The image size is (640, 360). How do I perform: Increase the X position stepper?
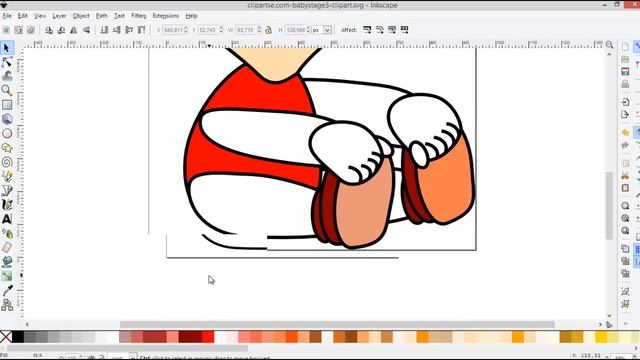[x=186, y=28]
